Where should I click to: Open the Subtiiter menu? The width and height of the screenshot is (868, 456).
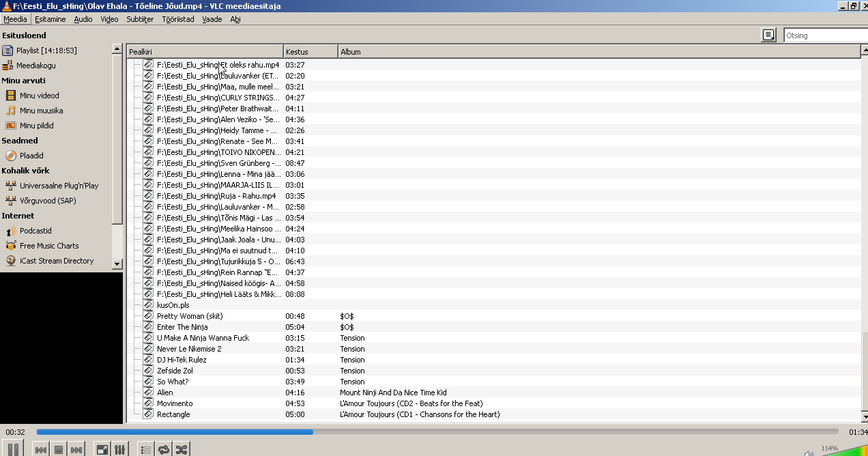(140, 19)
